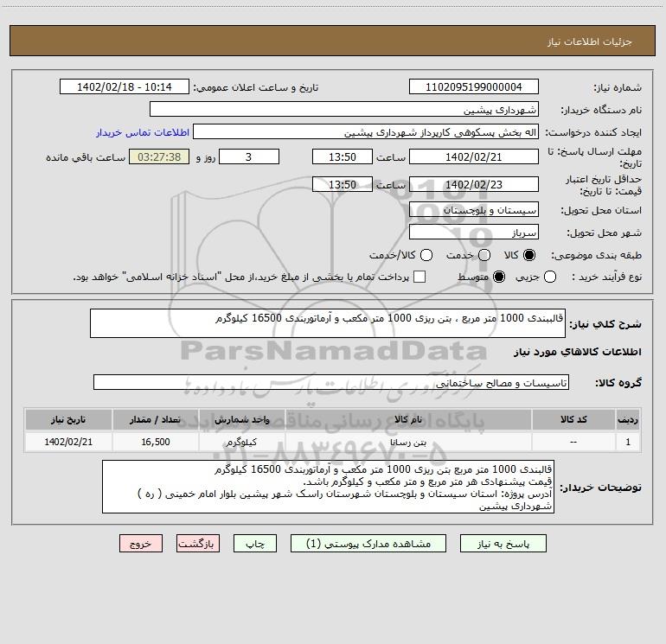The height and width of the screenshot is (644, 666).
Task: Click the ردیف column header
Action: pyautogui.click(x=628, y=419)
